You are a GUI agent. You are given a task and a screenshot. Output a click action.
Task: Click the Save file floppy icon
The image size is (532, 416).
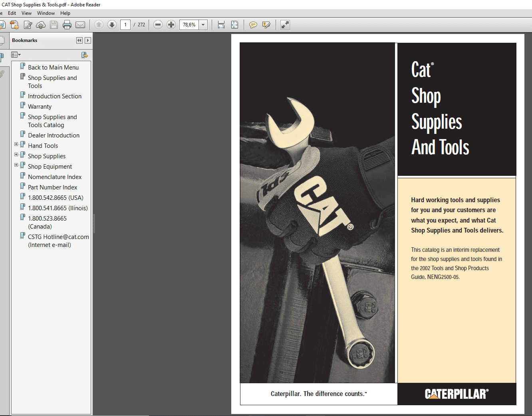click(x=54, y=25)
